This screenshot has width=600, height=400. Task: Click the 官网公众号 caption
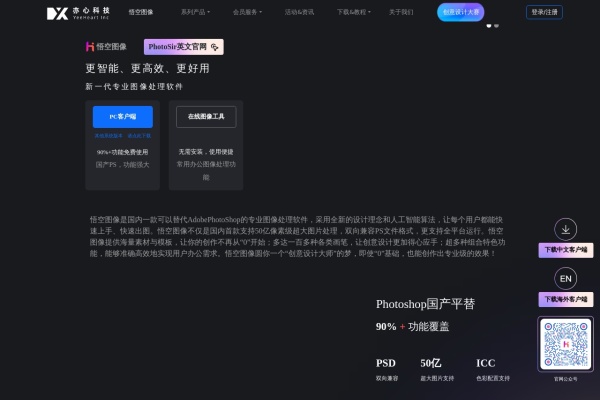click(x=566, y=379)
